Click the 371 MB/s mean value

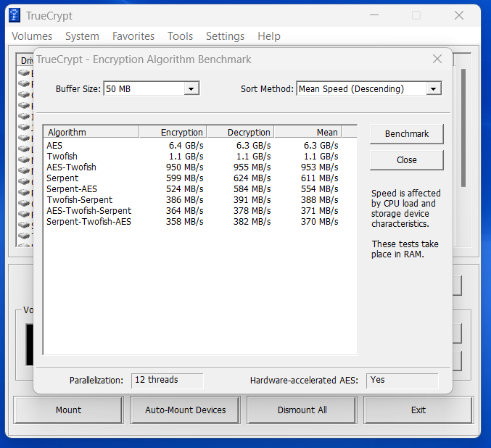point(319,211)
